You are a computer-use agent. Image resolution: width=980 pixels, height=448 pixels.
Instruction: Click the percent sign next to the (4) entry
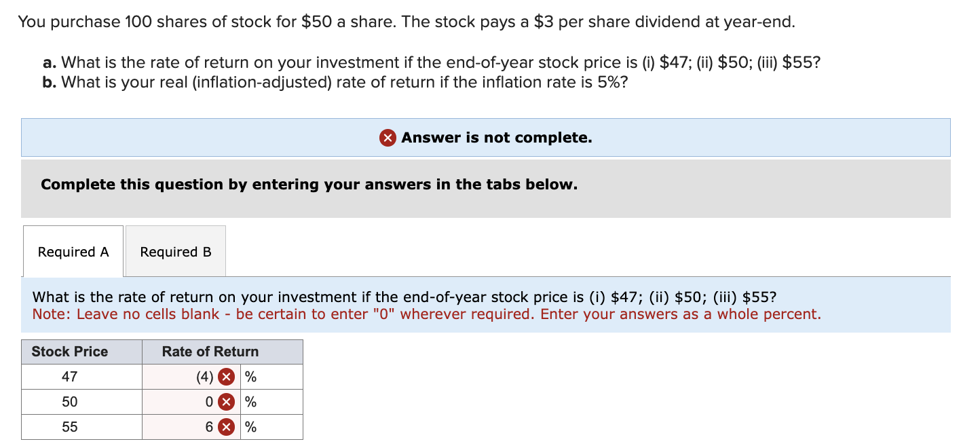click(250, 376)
